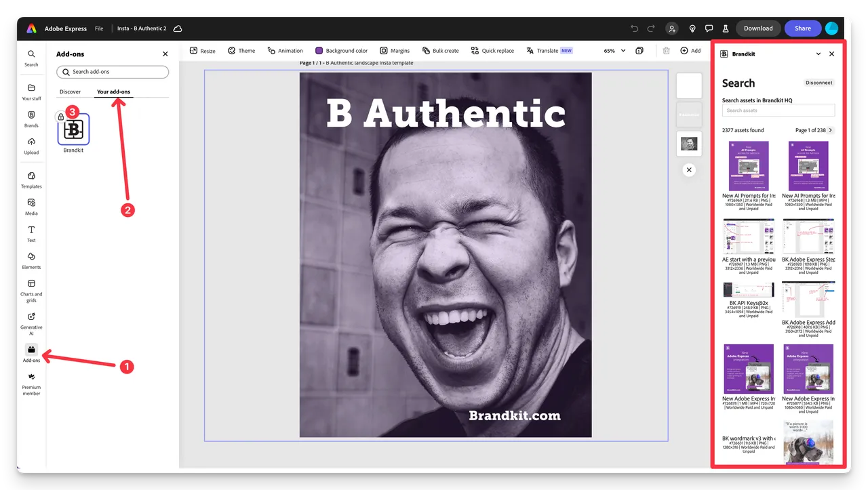Screen dimensions: 868x490
Task: Go to Adobe Express home logo
Action: (31, 28)
